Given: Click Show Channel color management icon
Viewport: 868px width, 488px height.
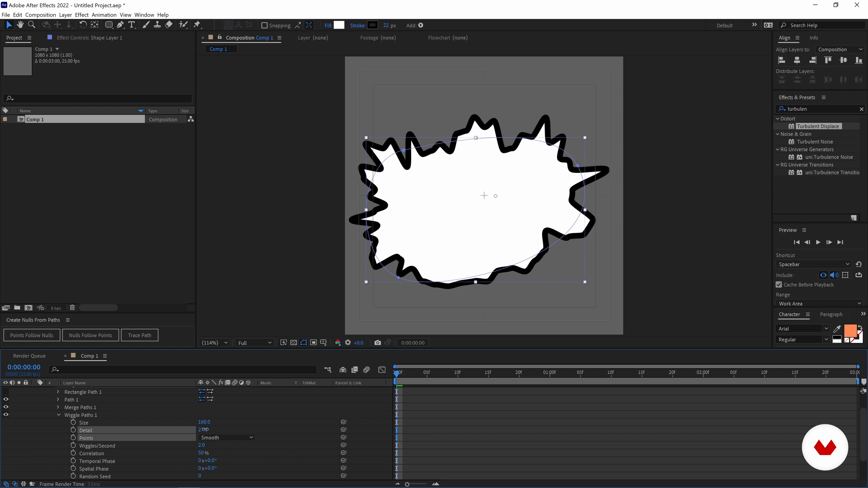Looking at the screenshot, I should click(x=338, y=343).
